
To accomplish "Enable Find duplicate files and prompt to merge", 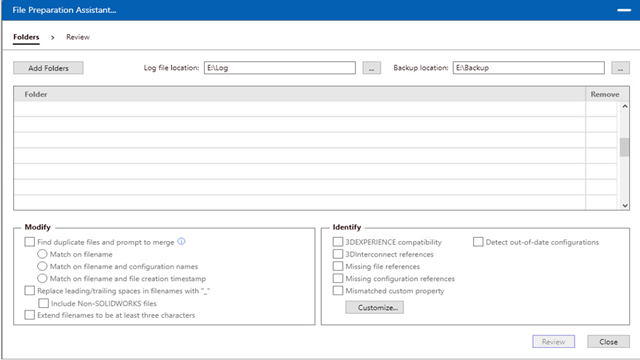I will tap(29, 242).
